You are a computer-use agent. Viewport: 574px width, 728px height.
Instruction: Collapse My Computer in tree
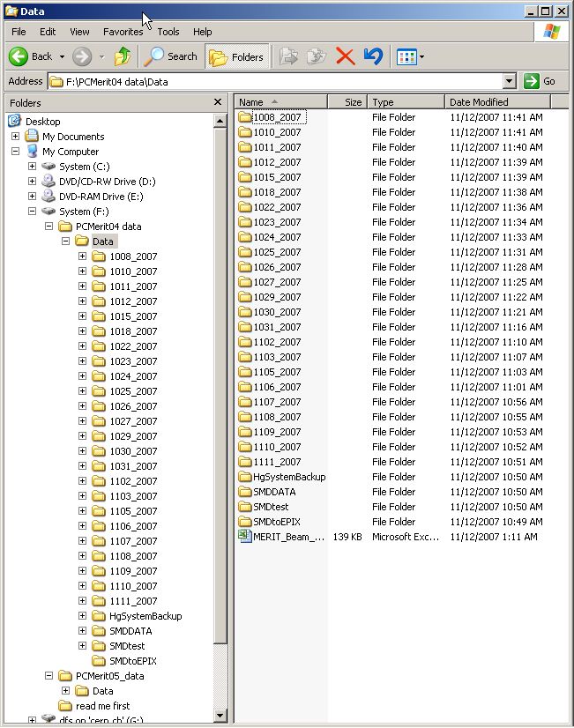coord(15,152)
